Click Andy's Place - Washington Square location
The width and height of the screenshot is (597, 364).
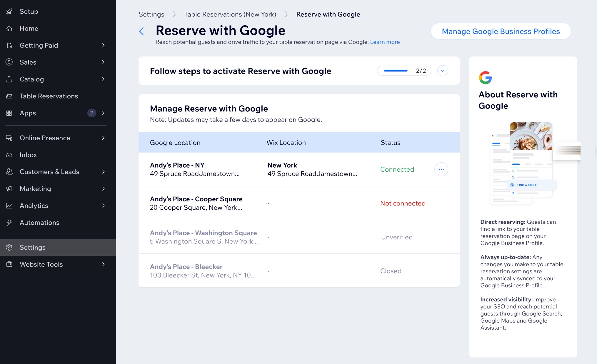coord(204,237)
